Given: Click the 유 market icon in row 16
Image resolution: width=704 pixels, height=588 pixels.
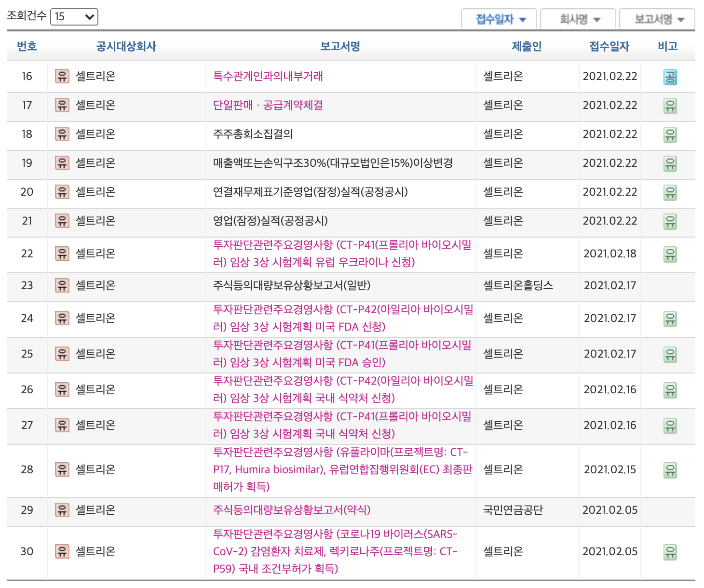Looking at the screenshot, I should pos(62,76).
